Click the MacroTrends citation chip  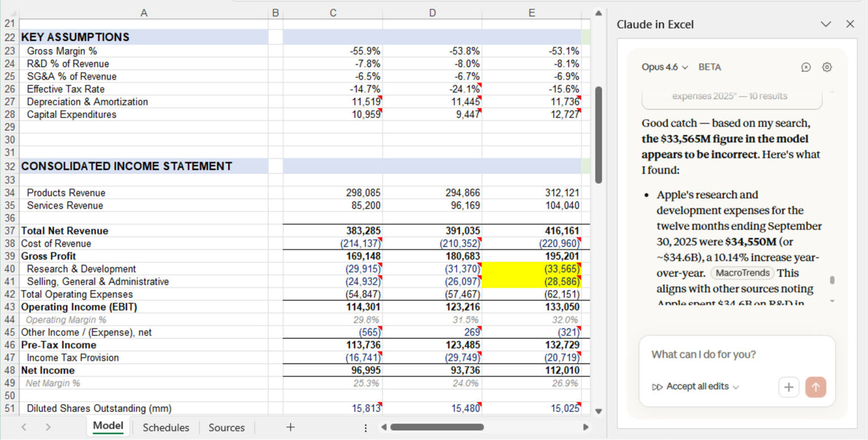point(743,273)
